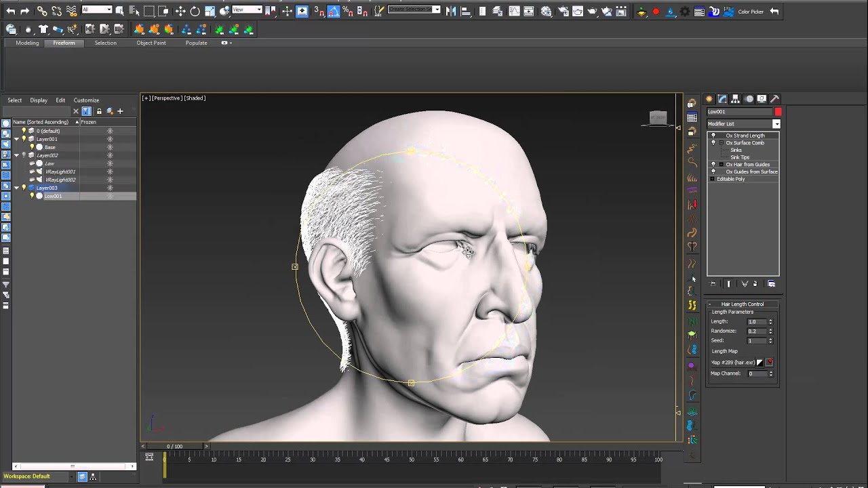Switch to the Modify command panel tab
This screenshot has width=868, height=488.
tap(722, 99)
